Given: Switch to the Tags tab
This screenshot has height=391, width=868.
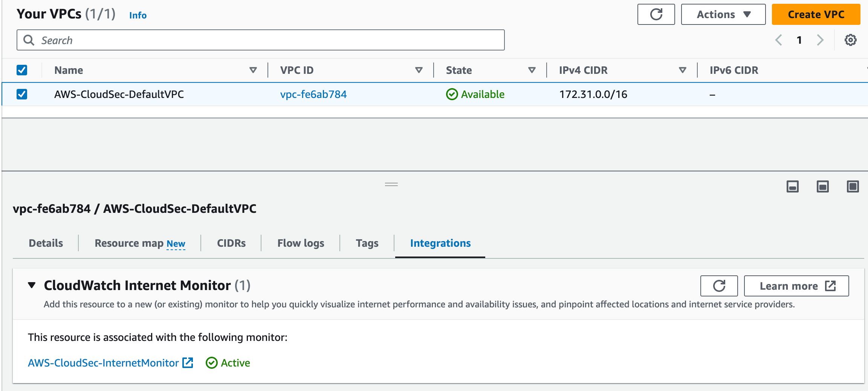Looking at the screenshot, I should tap(367, 243).
